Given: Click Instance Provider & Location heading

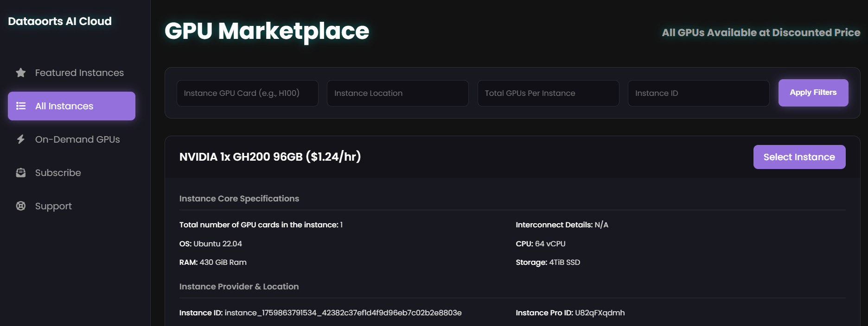Looking at the screenshot, I should point(239,287).
